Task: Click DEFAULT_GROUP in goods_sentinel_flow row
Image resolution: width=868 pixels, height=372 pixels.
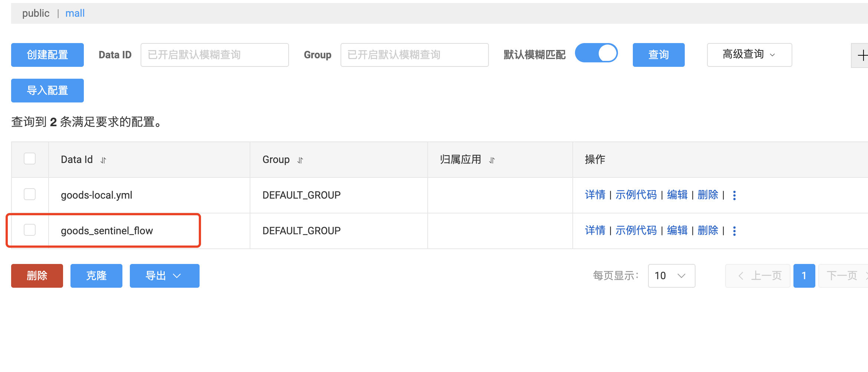Action: 301,231
